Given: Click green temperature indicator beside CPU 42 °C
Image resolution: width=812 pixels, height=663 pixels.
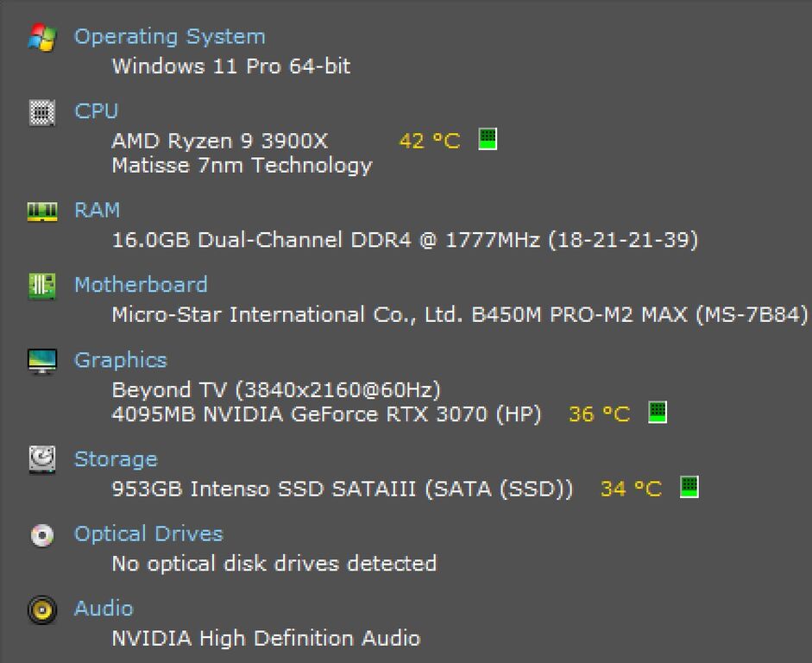Looking at the screenshot, I should (488, 139).
